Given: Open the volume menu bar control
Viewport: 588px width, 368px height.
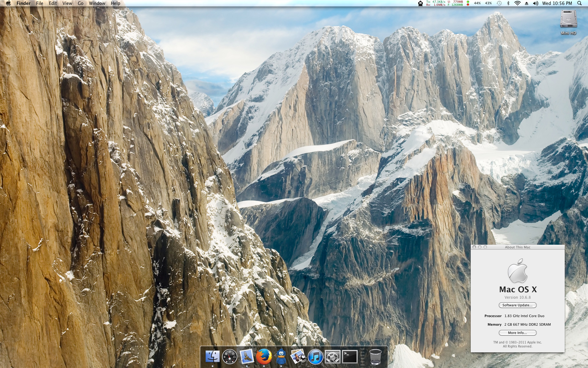Looking at the screenshot, I should (x=535, y=3).
